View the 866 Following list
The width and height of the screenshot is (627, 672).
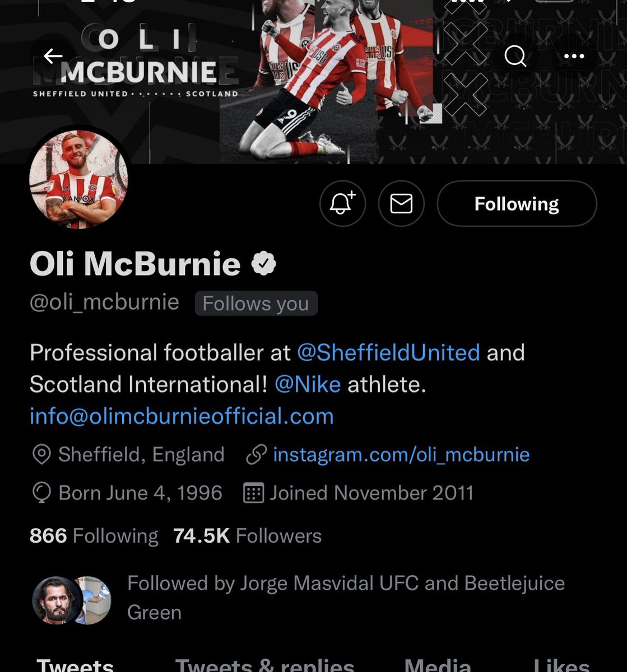click(94, 536)
